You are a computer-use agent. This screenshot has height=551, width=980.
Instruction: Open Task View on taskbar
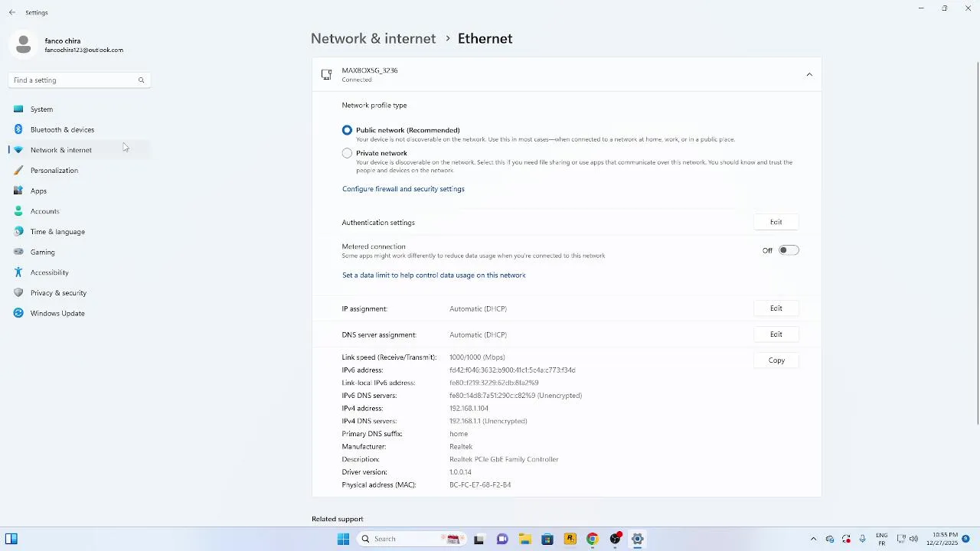[x=479, y=539]
